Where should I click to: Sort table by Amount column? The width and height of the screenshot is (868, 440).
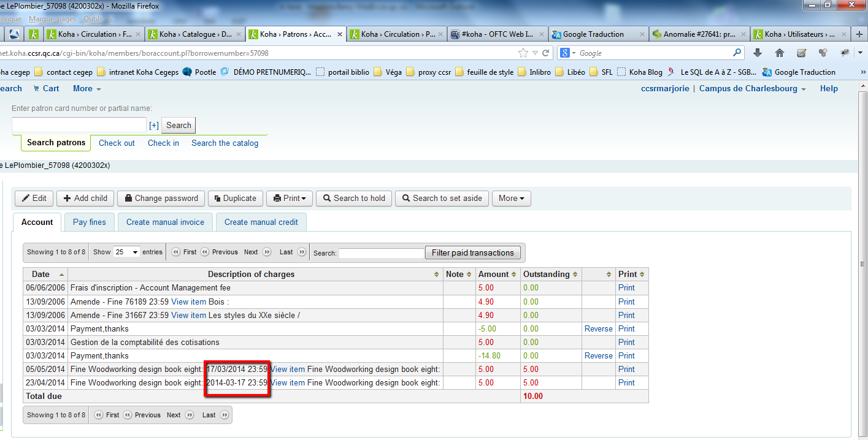pyautogui.click(x=497, y=275)
